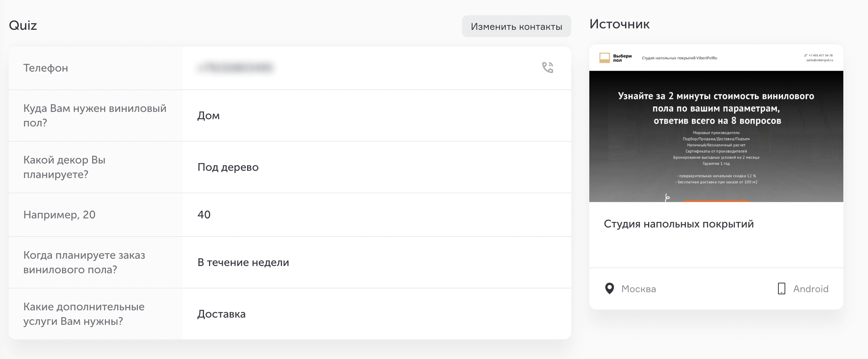Click the Quiz section heading

(x=23, y=25)
